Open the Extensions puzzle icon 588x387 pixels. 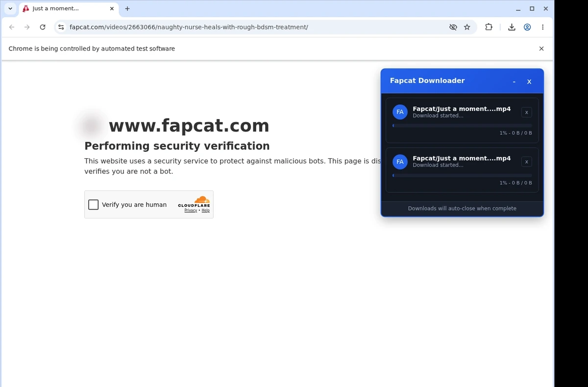pyautogui.click(x=489, y=27)
